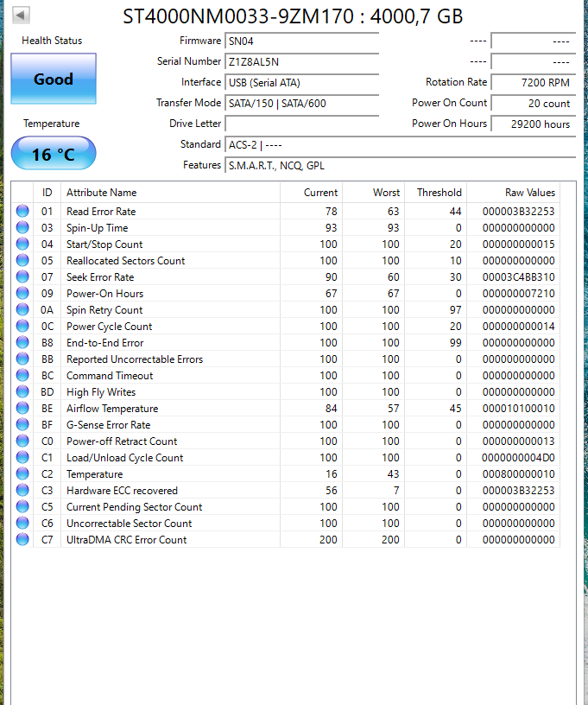Click the G-Sense Error Rate text
588x705 pixels.
(x=108, y=425)
